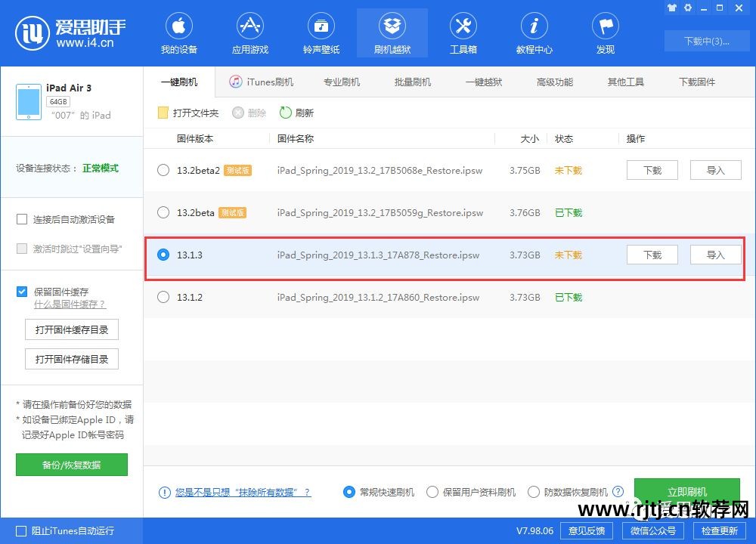Click 检查更新 check update button
756x544 pixels.
pyautogui.click(x=720, y=531)
